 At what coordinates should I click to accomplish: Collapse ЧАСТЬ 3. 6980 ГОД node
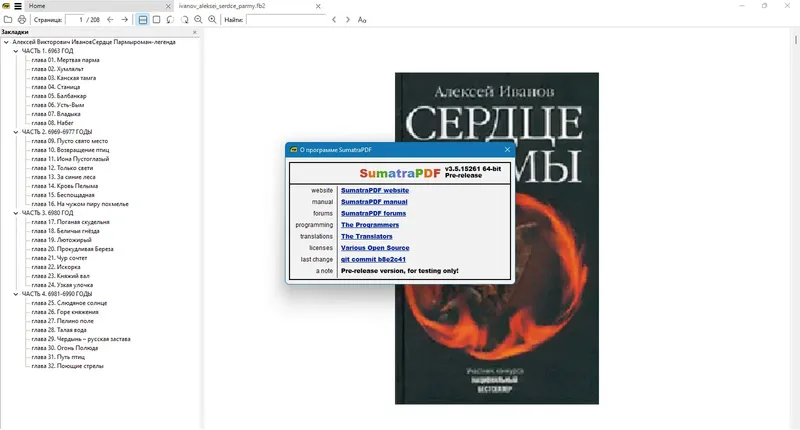(16, 213)
